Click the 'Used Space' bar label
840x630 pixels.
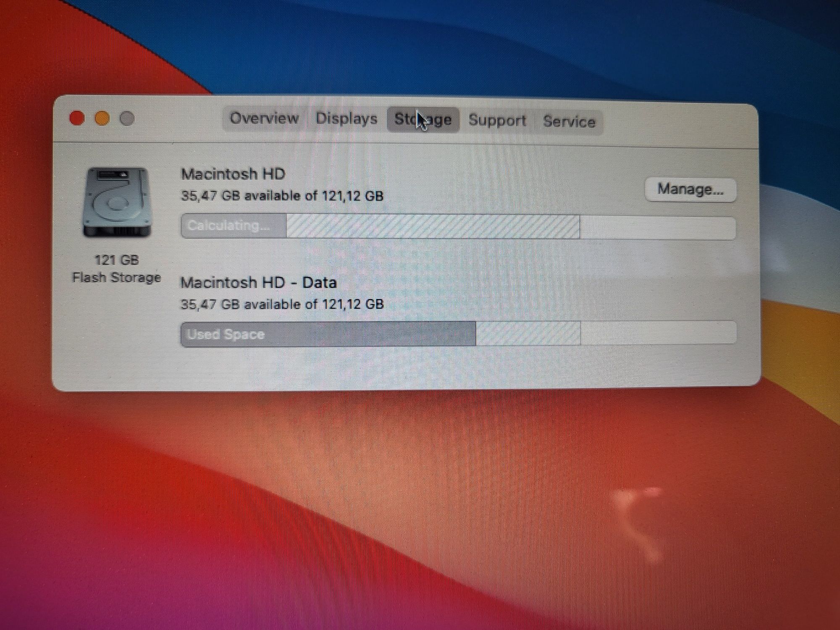click(226, 334)
